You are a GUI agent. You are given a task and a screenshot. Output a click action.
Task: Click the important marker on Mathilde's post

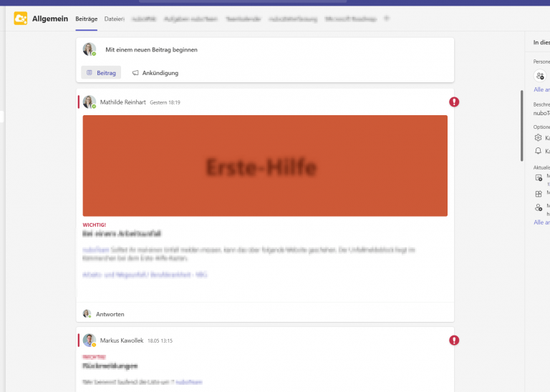(x=454, y=102)
